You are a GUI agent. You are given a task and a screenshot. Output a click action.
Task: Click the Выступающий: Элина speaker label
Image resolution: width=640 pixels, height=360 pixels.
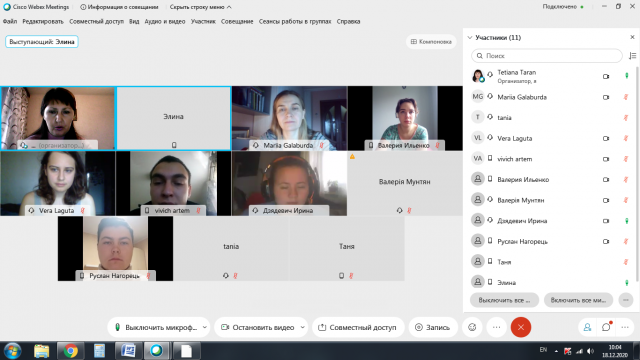(x=42, y=42)
